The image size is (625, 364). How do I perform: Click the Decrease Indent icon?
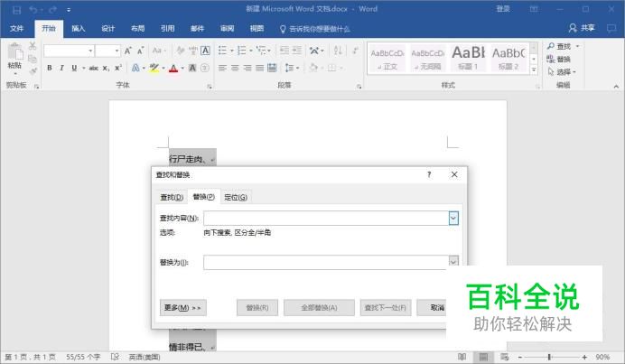[x=285, y=51]
